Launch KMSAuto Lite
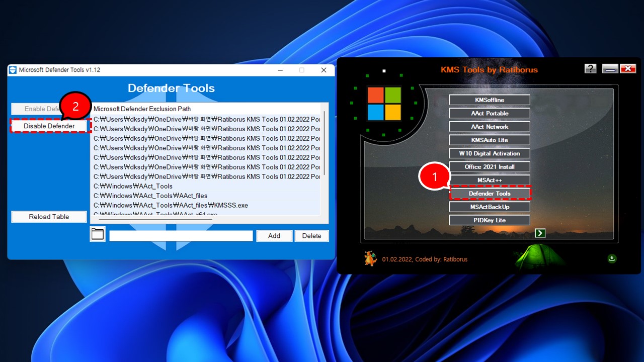The height and width of the screenshot is (362, 644). coord(490,140)
